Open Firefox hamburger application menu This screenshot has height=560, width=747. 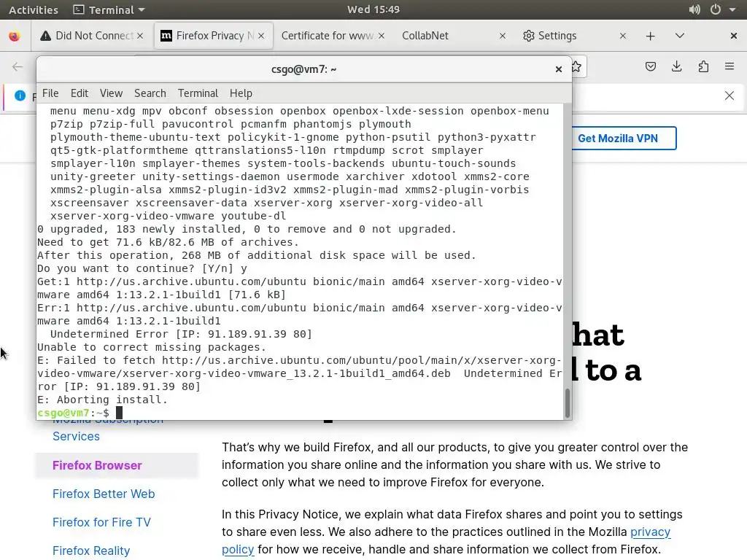coord(729,66)
